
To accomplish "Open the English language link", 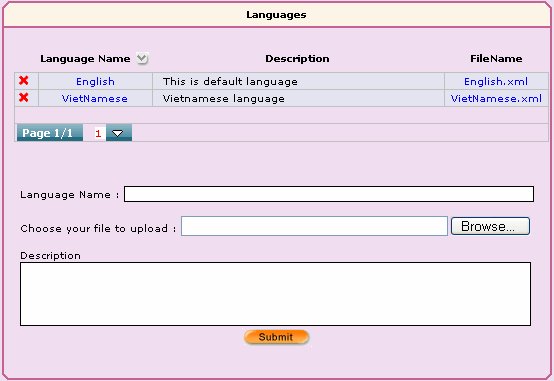I will tap(95, 82).
